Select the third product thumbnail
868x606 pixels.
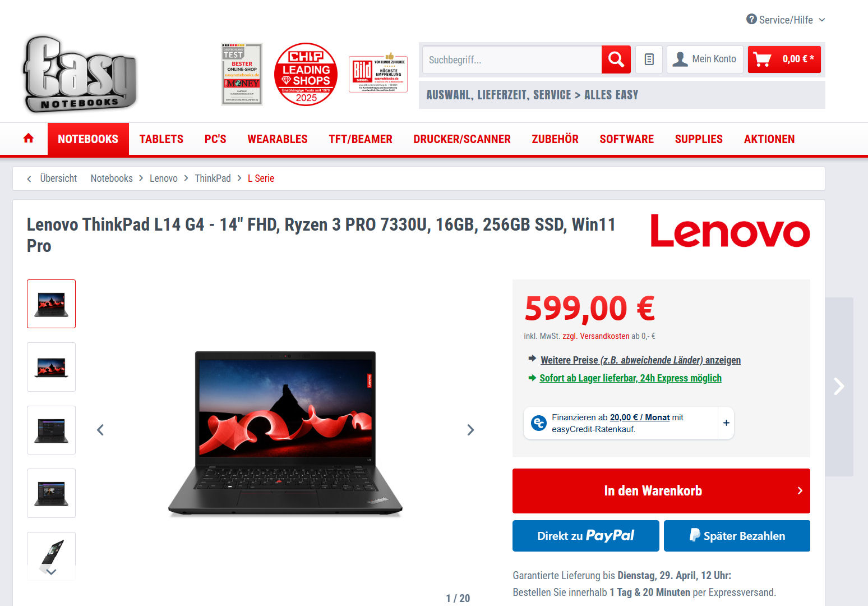[51, 430]
